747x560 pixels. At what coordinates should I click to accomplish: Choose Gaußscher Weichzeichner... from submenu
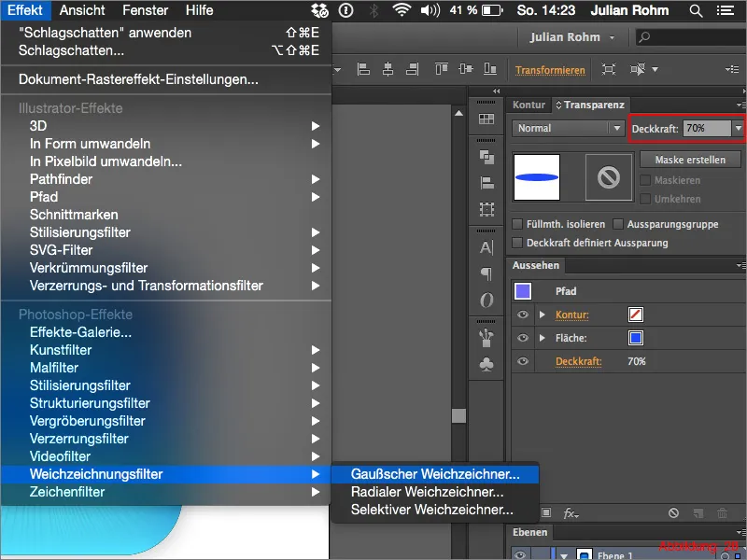coord(435,474)
